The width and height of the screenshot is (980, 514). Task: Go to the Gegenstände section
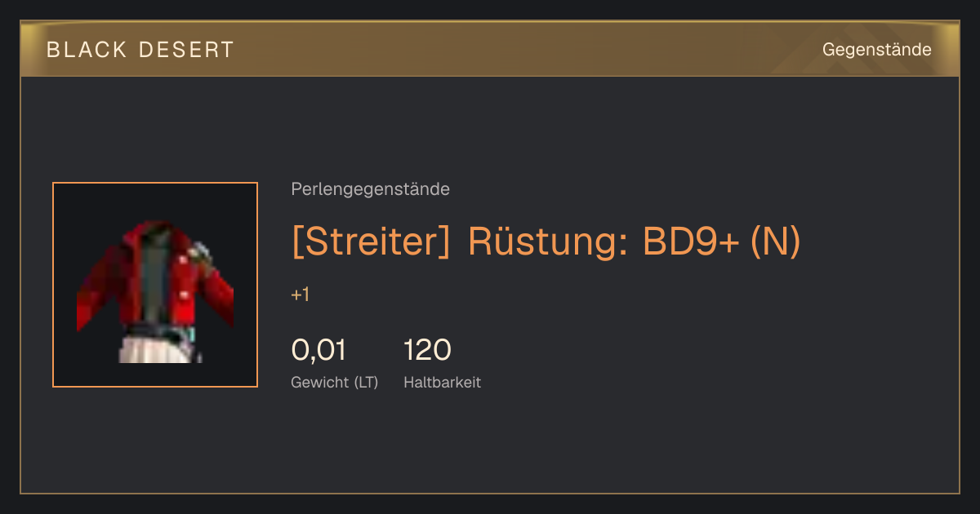pos(876,50)
